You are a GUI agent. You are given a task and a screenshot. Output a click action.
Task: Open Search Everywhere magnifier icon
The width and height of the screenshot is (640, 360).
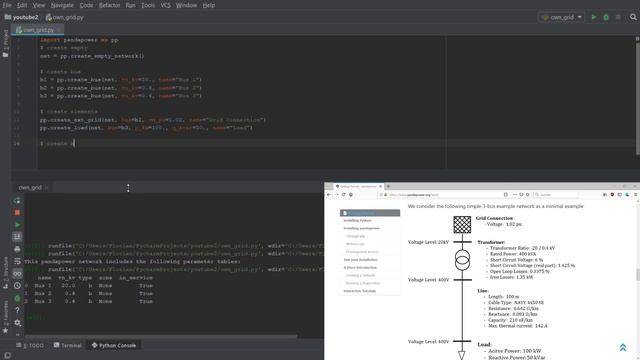tap(633, 17)
